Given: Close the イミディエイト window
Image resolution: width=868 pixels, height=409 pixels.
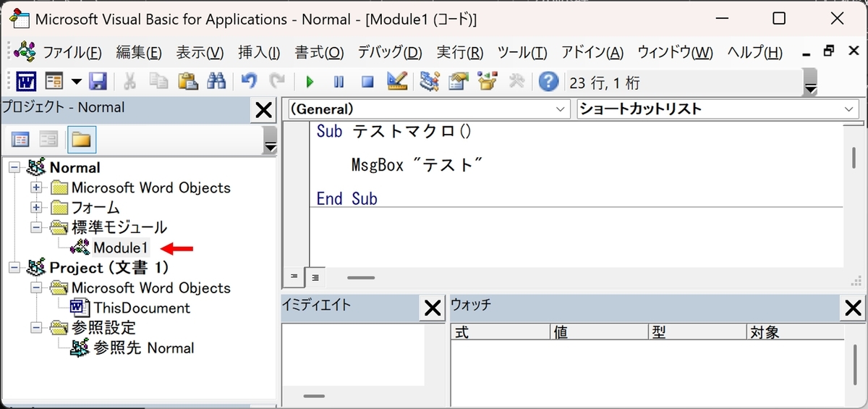Looking at the screenshot, I should coord(433,309).
